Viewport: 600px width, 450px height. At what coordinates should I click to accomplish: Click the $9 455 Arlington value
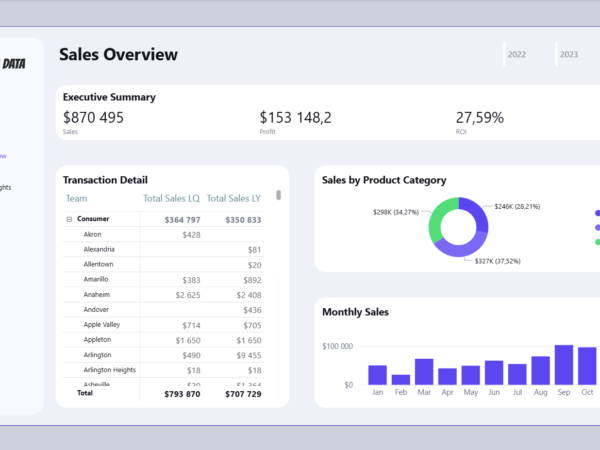coord(249,355)
